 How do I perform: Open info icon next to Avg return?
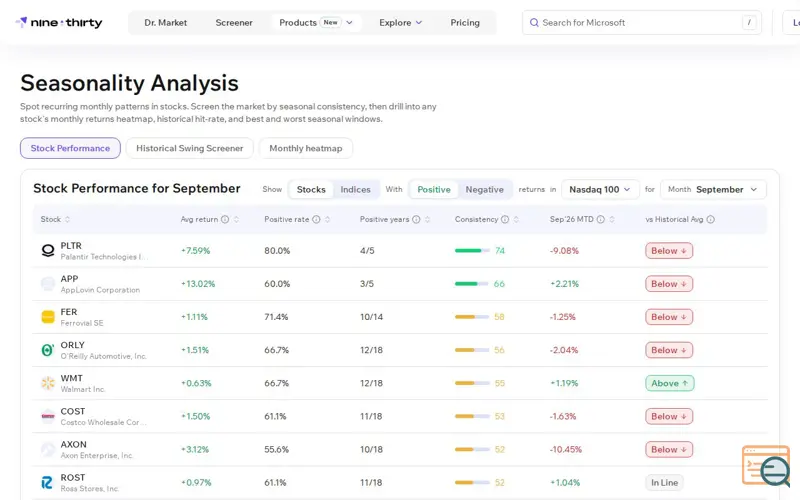pyautogui.click(x=224, y=219)
